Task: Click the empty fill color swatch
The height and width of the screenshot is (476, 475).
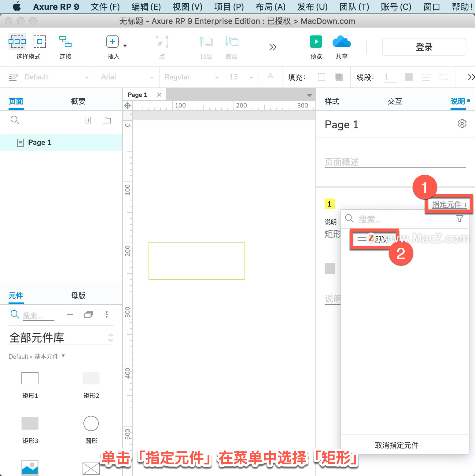Action: tap(322, 77)
